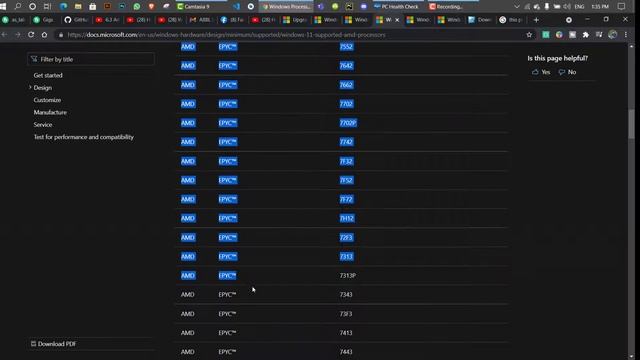The image size is (640, 360).
Task: Open Brave browser taskbar icon
Action: 151,7
